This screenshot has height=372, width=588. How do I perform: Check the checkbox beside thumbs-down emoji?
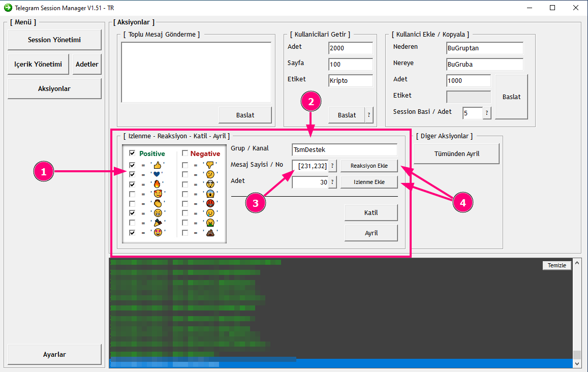click(x=185, y=165)
